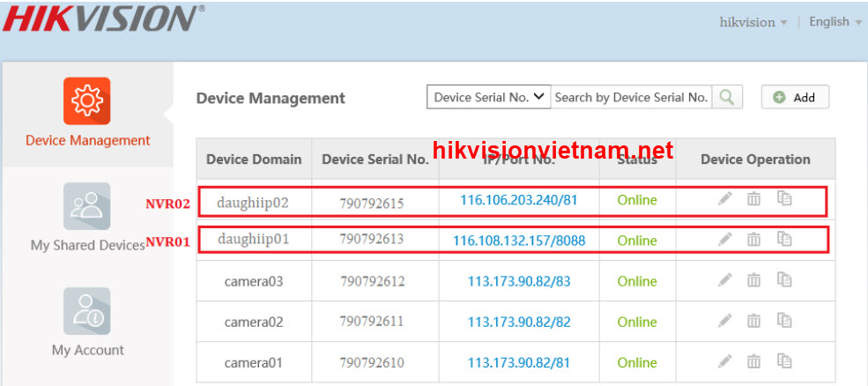Edit the daughiip02 device
The image size is (868, 386).
(724, 198)
